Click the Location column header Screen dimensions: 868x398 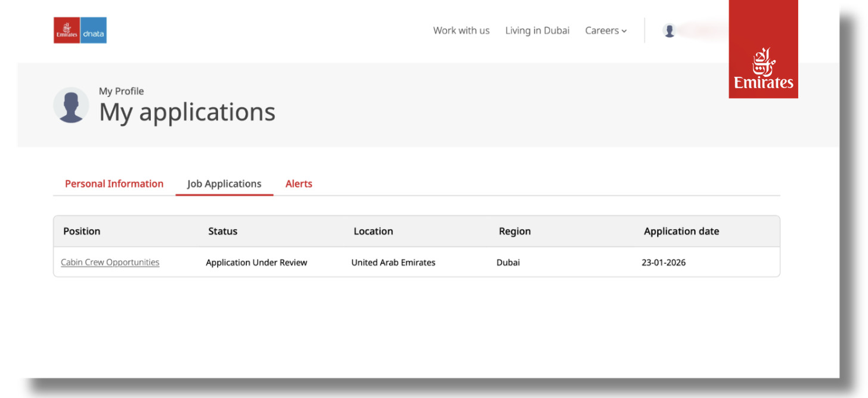tap(373, 231)
